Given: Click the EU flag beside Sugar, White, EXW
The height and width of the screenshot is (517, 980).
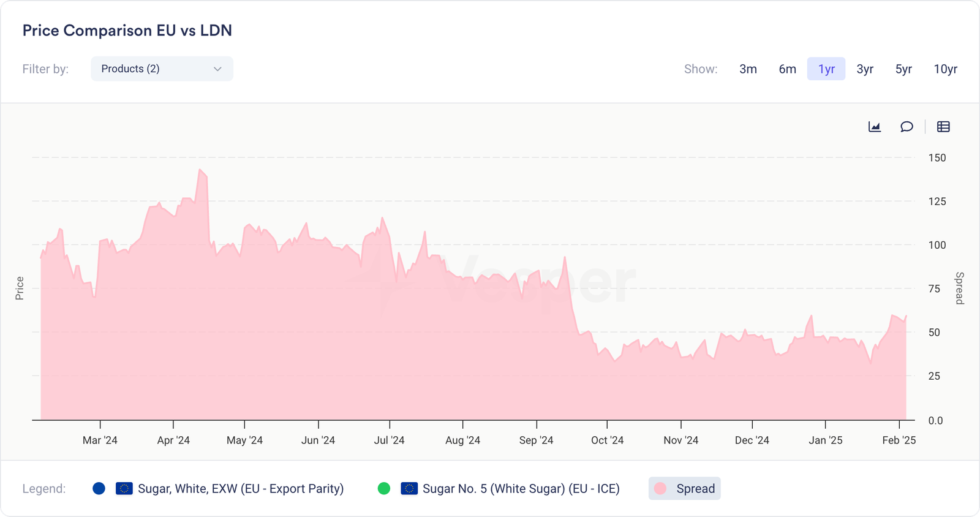Looking at the screenshot, I should (124, 488).
